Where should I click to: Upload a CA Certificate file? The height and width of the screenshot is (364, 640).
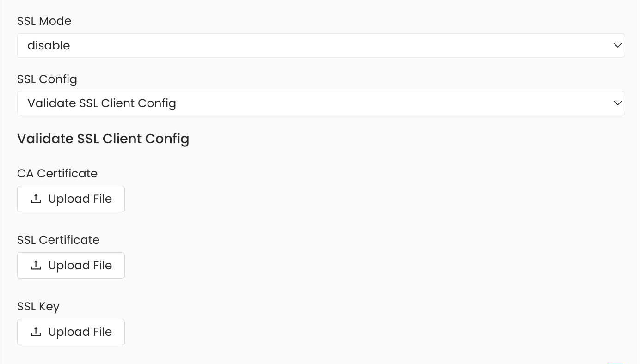tap(71, 199)
